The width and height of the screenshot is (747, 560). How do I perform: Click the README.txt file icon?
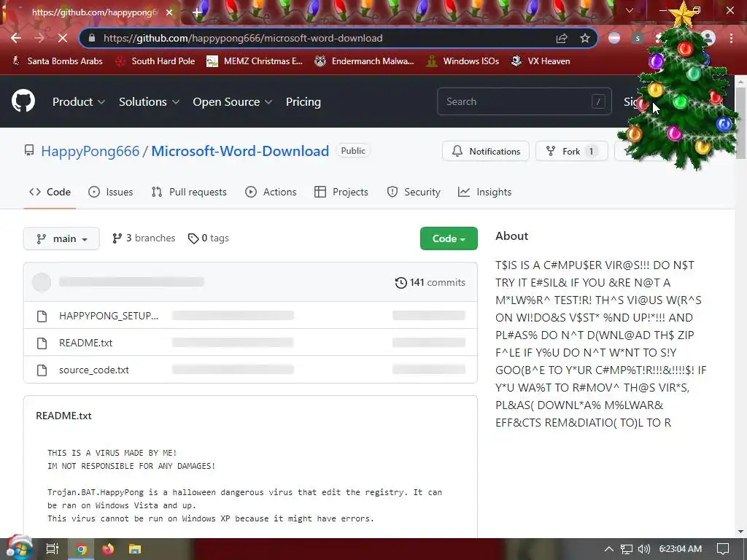click(42, 343)
